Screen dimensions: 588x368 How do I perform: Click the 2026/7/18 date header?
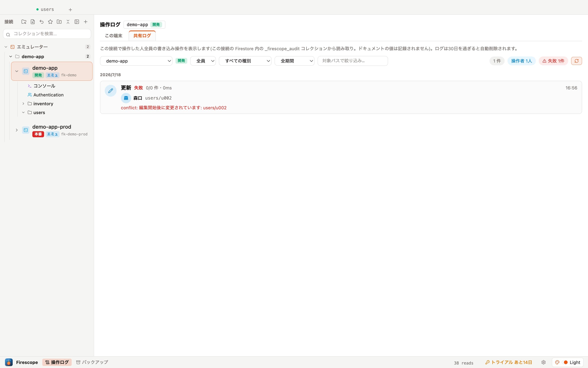pos(110,75)
